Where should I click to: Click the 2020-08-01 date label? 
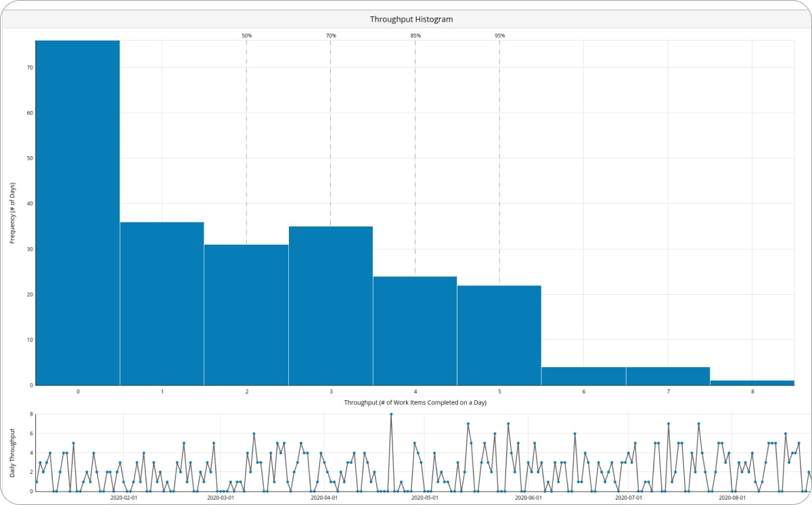pos(733,498)
